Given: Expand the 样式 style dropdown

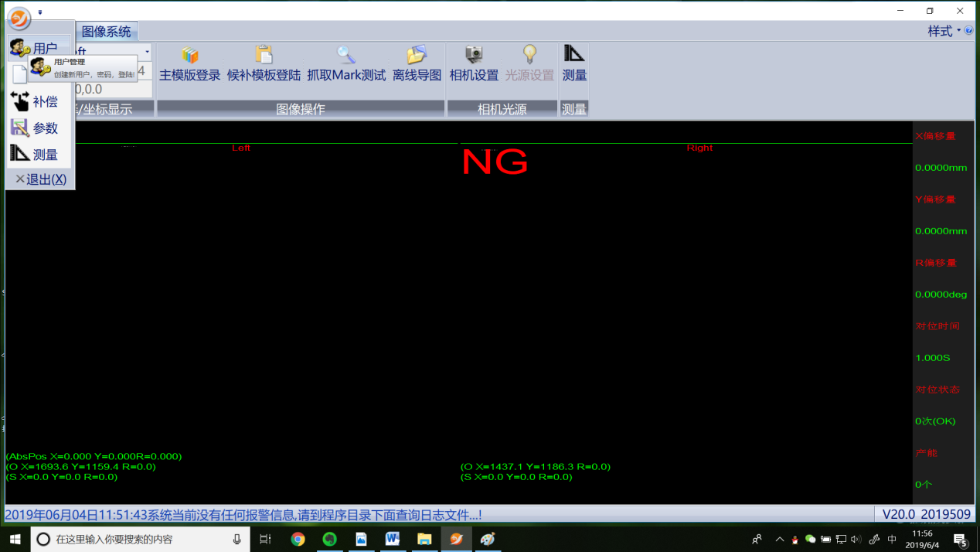Looking at the screenshot, I should click(944, 32).
